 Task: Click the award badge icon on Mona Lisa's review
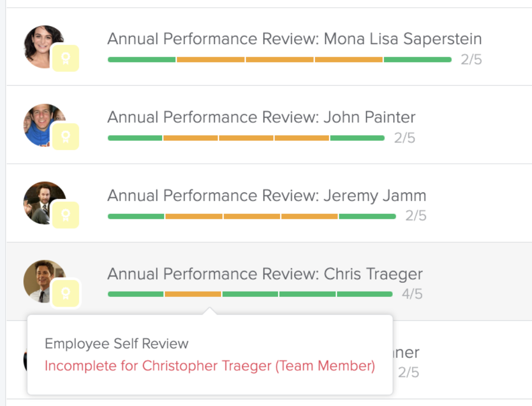(x=64, y=58)
